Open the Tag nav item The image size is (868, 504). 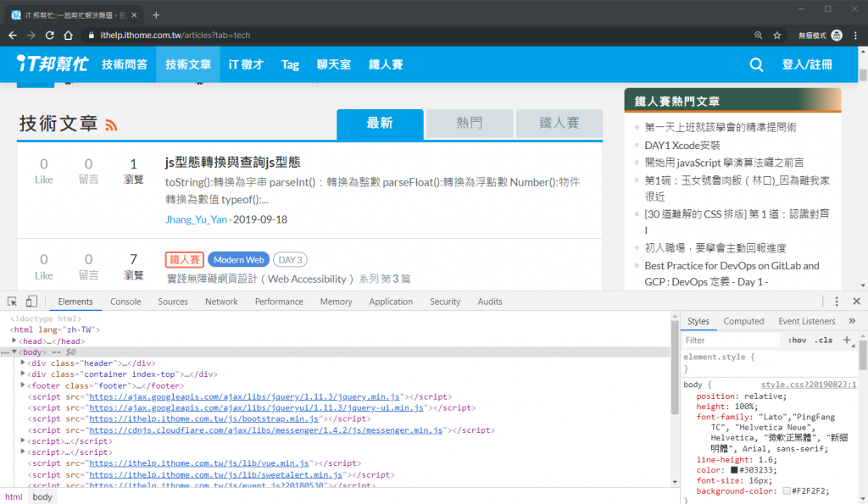290,64
